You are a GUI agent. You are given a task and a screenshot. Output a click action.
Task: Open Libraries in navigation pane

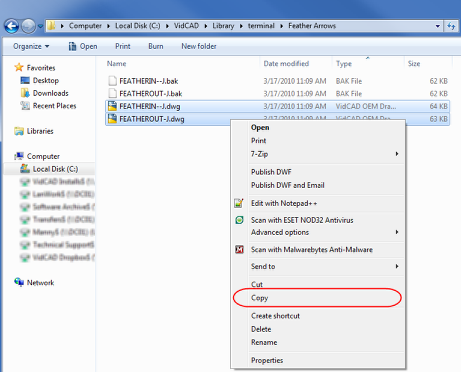[40, 131]
